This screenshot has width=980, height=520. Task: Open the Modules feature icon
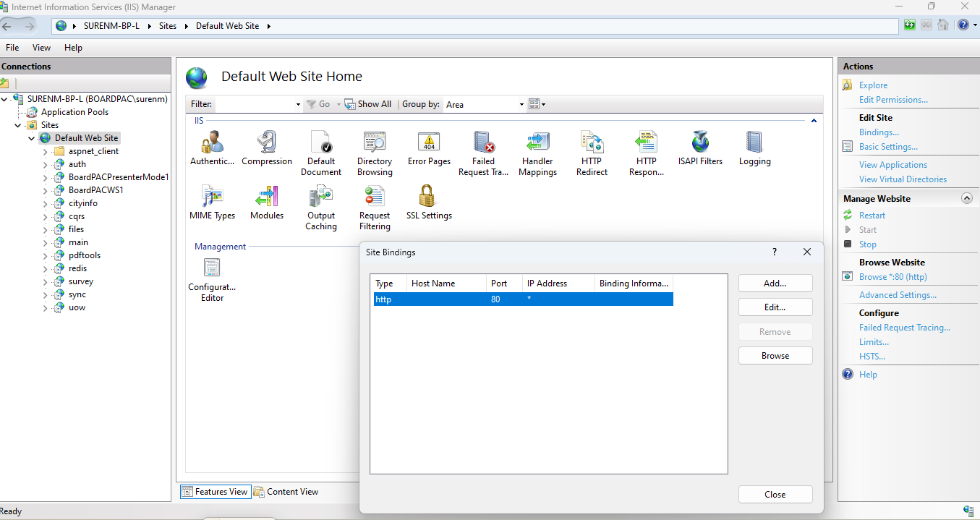coord(267,203)
